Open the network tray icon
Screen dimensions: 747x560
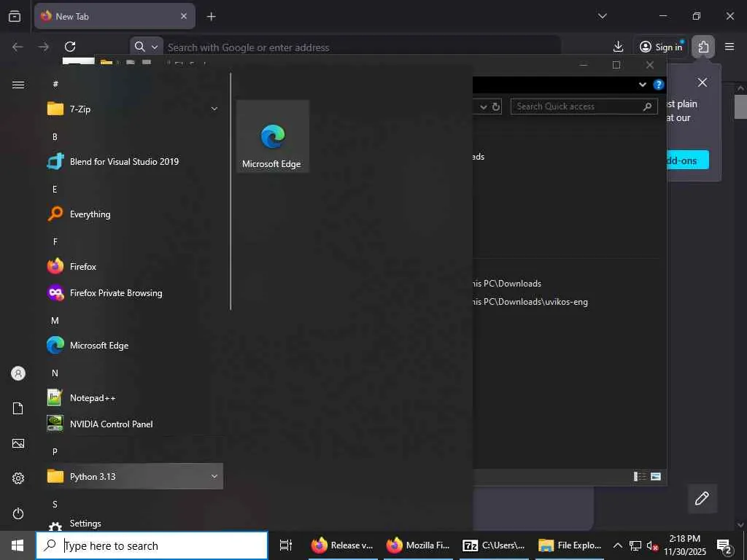635,545
